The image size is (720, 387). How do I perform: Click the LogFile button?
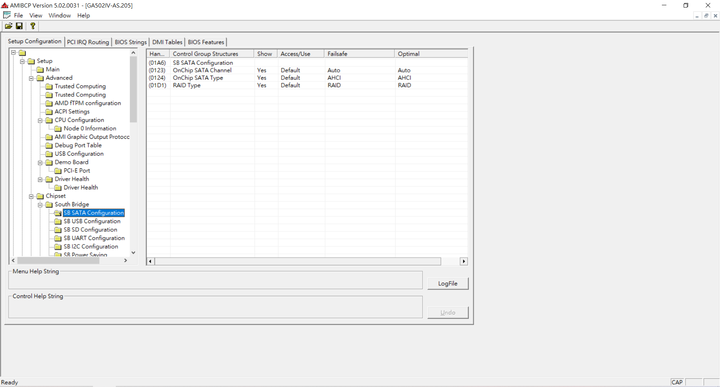[448, 284]
